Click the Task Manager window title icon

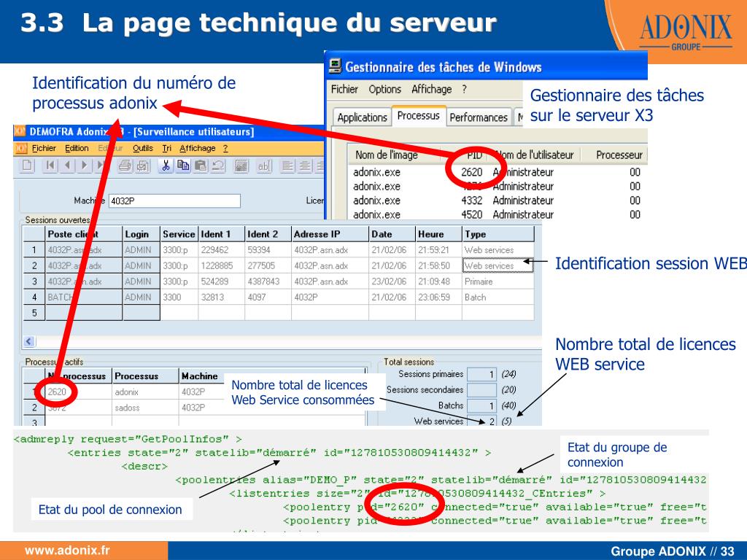pyautogui.click(x=335, y=66)
